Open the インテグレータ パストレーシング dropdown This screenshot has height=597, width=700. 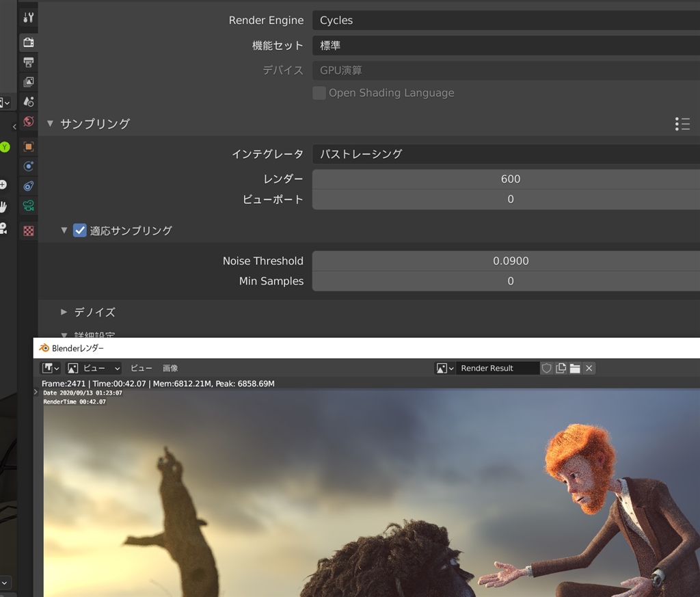pos(506,154)
